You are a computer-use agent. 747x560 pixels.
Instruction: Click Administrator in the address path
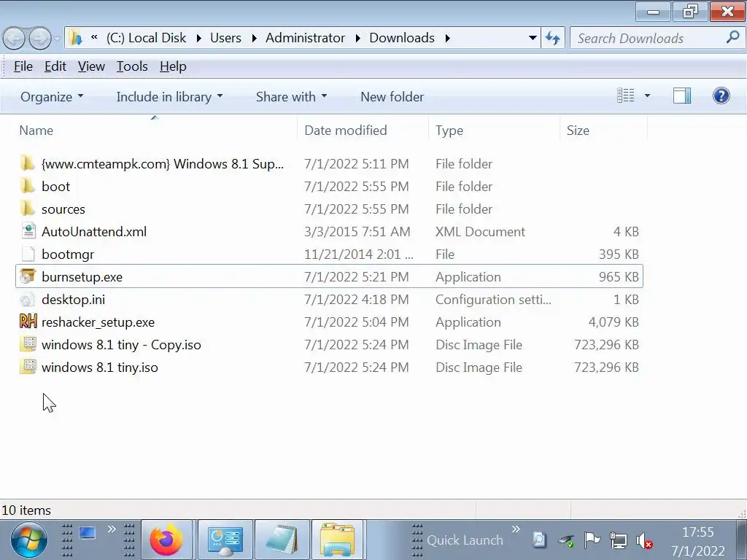pos(305,38)
